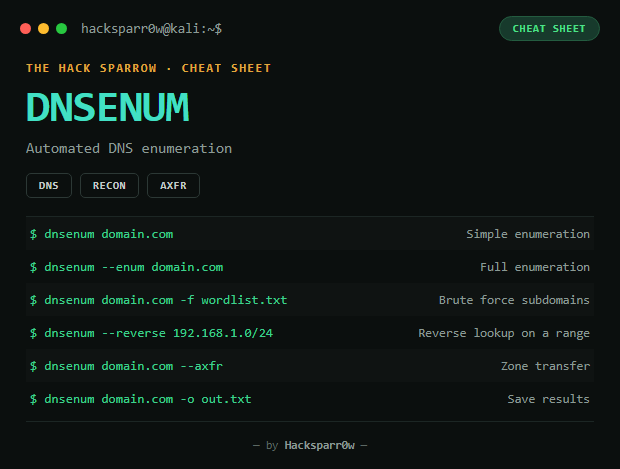The image size is (620, 469).
Task: Click the 'dnsenum domain.com -o out.txt' command
Action: (148, 399)
